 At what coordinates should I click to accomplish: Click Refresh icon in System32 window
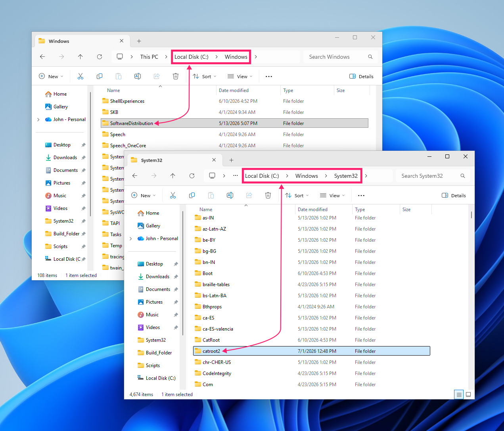click(x=192, y=176)
